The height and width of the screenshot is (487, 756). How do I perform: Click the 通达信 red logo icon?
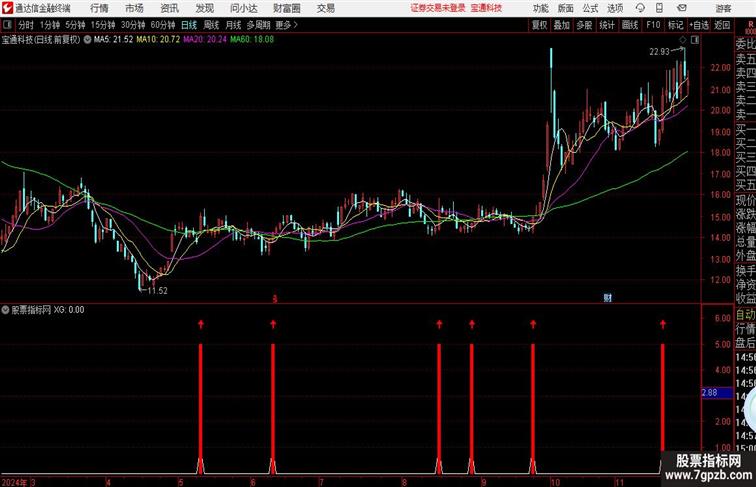(x=7, y=8)
